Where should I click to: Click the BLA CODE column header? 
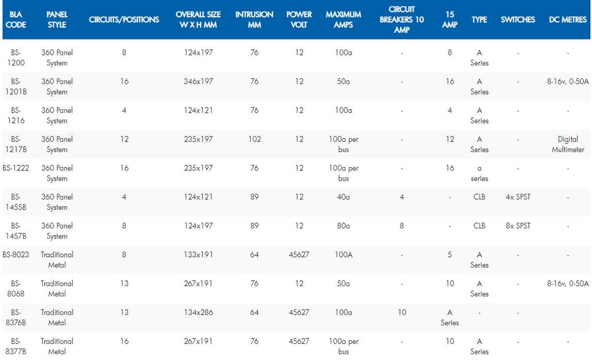point(16,20)
